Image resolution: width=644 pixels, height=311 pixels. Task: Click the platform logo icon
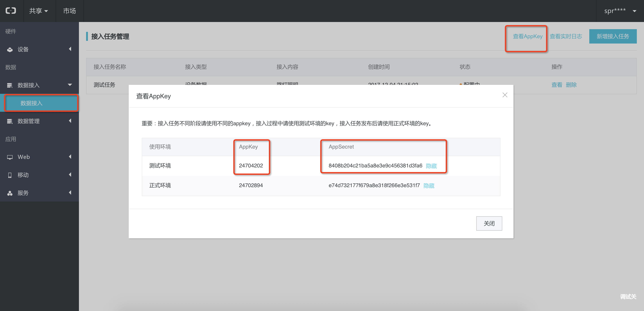(x=11, y=11)
